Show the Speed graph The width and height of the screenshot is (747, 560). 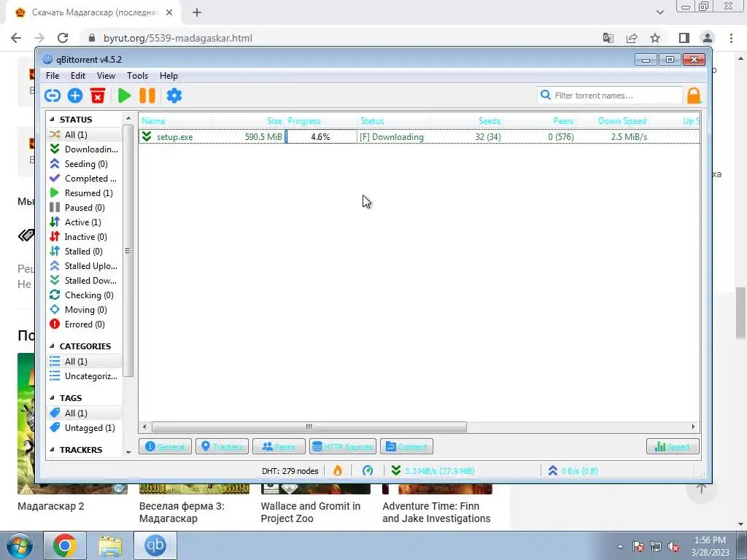[673, 447]
